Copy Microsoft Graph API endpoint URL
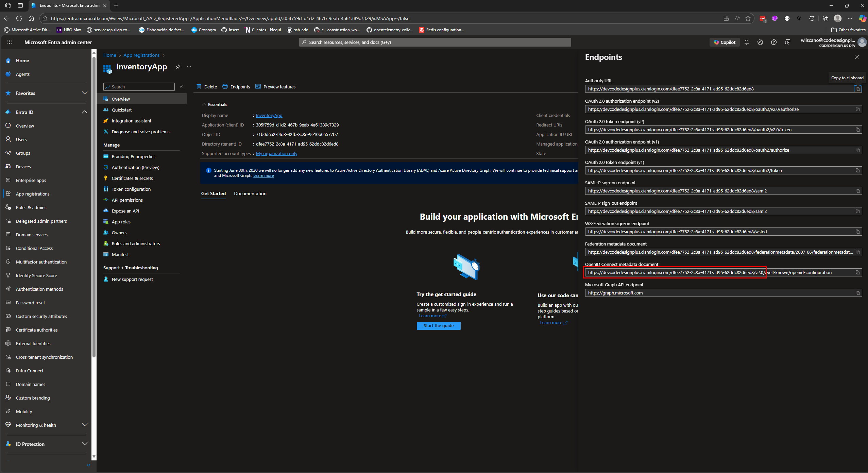The height and width of the screenshot is (473, 868). [x=858, y=293]
